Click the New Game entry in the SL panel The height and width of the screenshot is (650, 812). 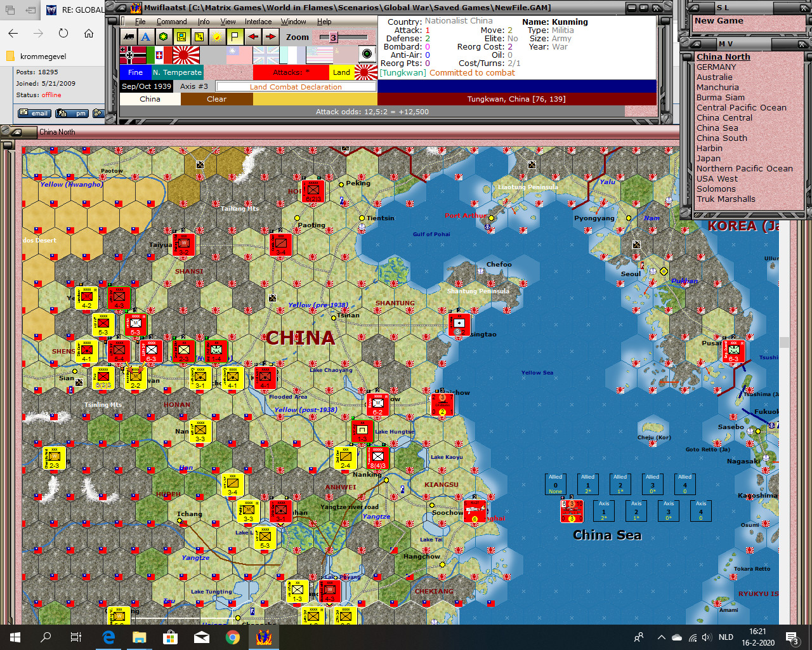click(x=719, y=21)
